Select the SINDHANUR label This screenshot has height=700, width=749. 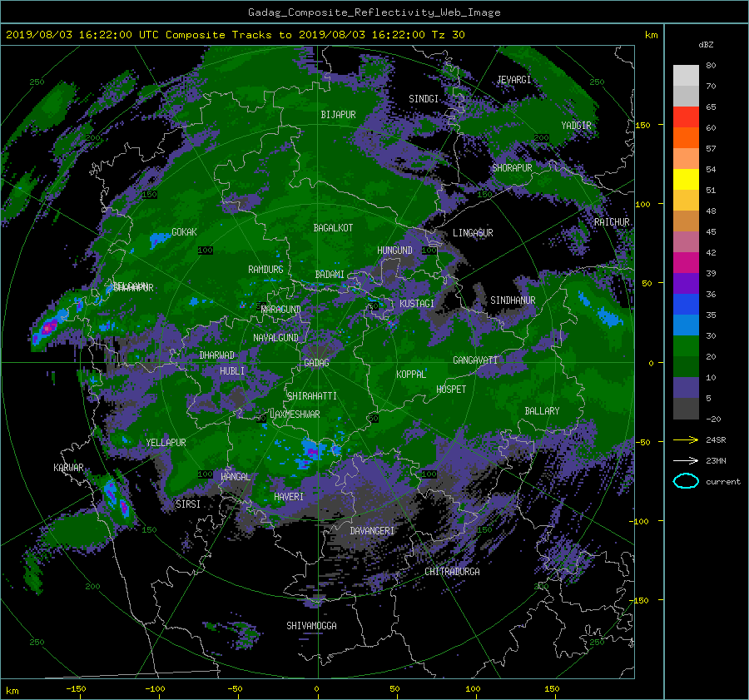click(x=513, y=300)
